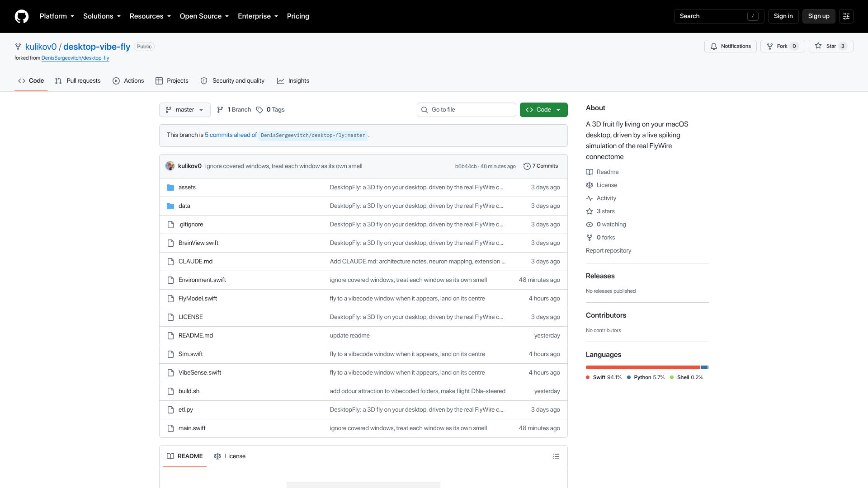Expand the Resources menu
The image size is (868, 488).
click(150, 16)
